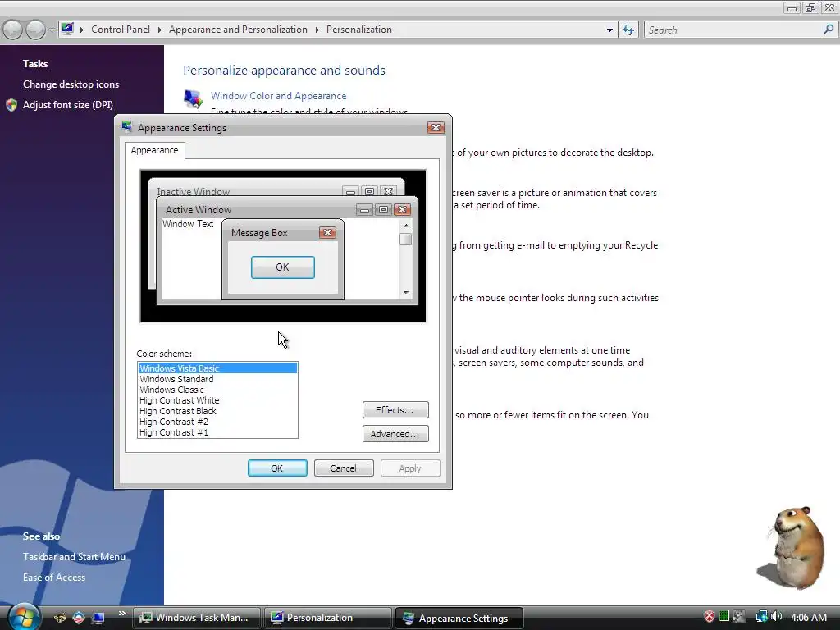This screenshot has width=840, height=630.
Task: Open Change desktop icons task
Action: pyautogui.click(x=71, y=84)
